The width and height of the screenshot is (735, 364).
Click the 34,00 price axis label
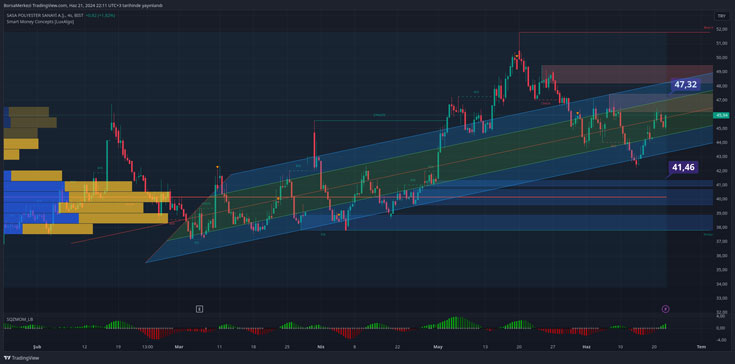click(721, 284)
